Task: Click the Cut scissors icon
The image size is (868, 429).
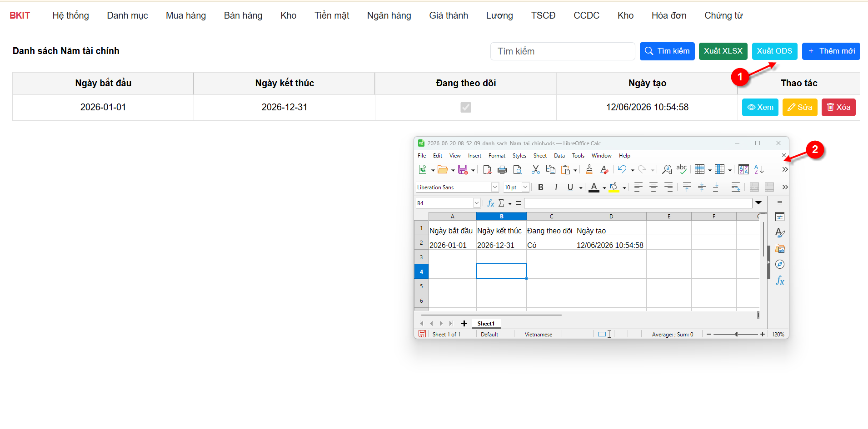Action: click(x=536, y=170)
